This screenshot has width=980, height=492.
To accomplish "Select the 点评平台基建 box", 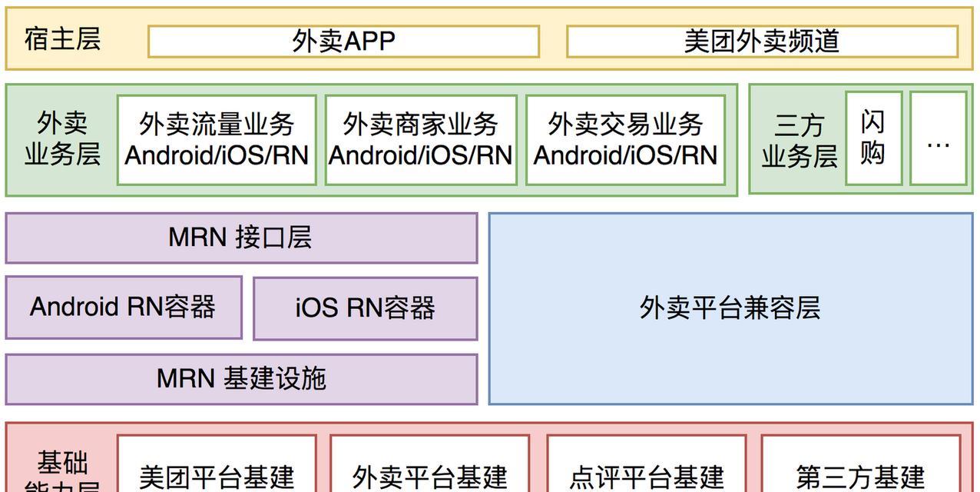I will click(x=646, y=464).
